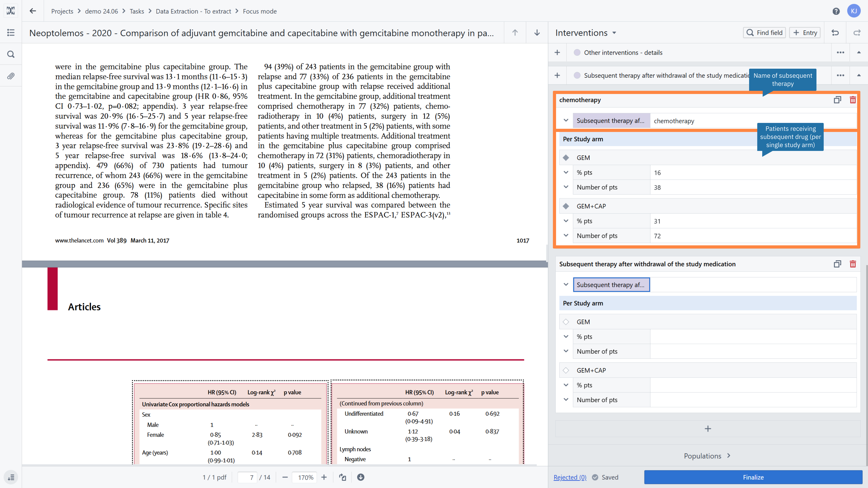Duplicate the empty Subsequent therapy entry
The width and height of the screenshot is (868, 488).
coord(837,264)
